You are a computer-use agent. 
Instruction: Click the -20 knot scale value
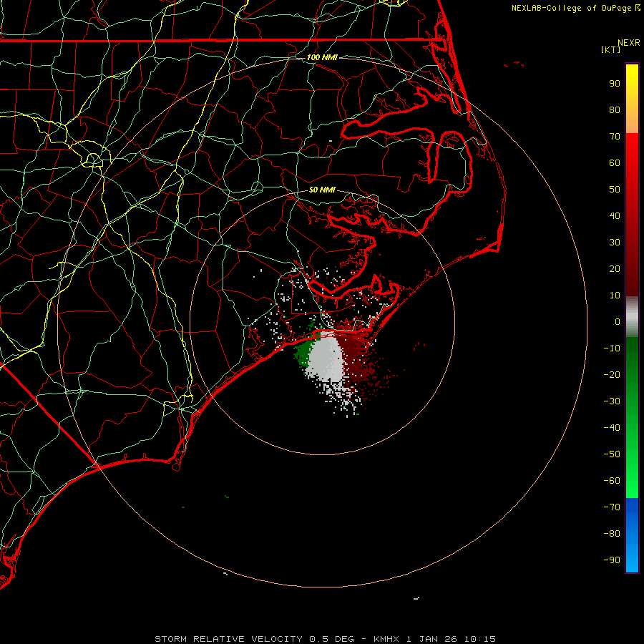(612, 375)
